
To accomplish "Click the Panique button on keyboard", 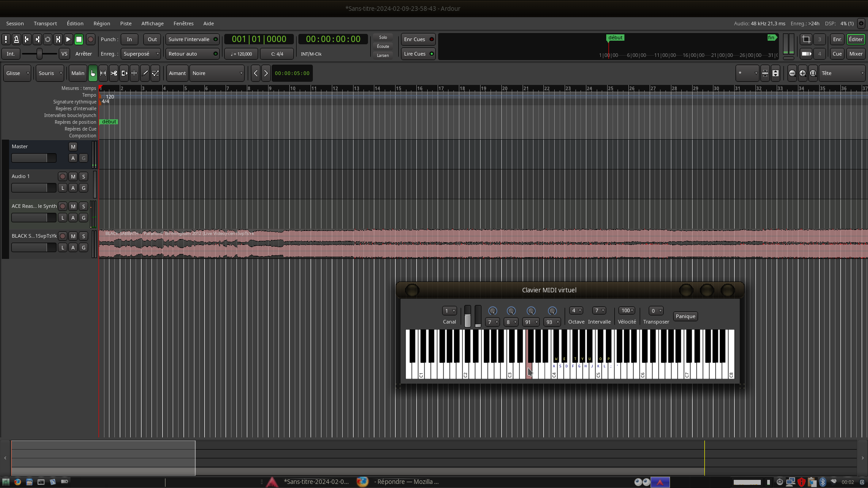I will tap(685, 316).
